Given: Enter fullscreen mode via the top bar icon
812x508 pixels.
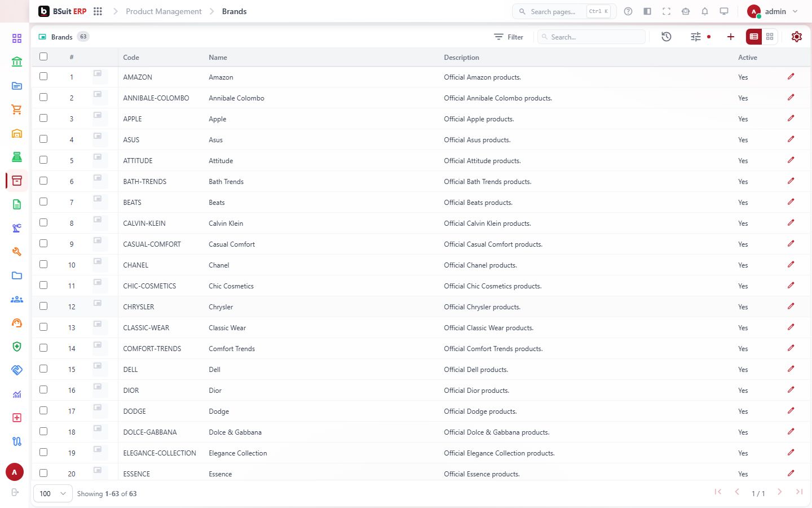Looking at the screenshot, I should [667, 11].
